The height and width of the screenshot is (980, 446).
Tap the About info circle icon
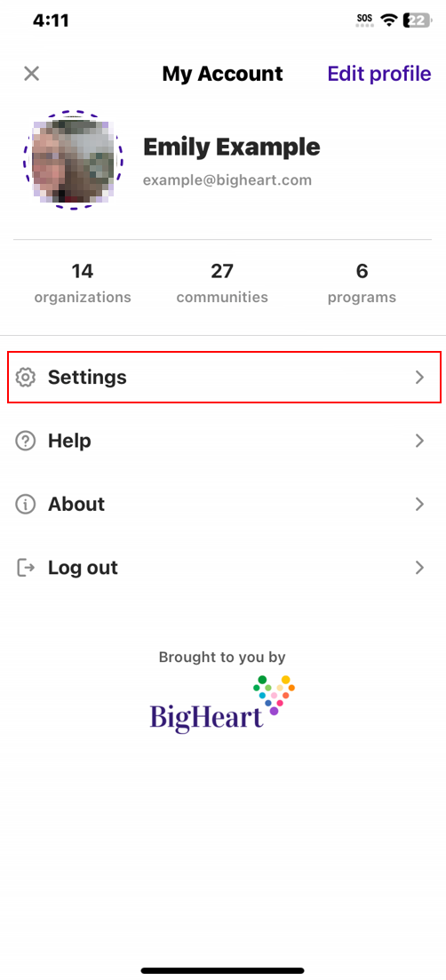click(x=26, y=505)
